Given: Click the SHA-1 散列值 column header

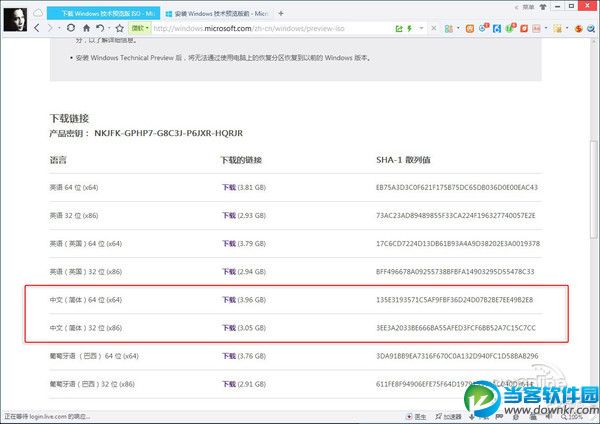Looking at the screenshot, I should [403, 160].
